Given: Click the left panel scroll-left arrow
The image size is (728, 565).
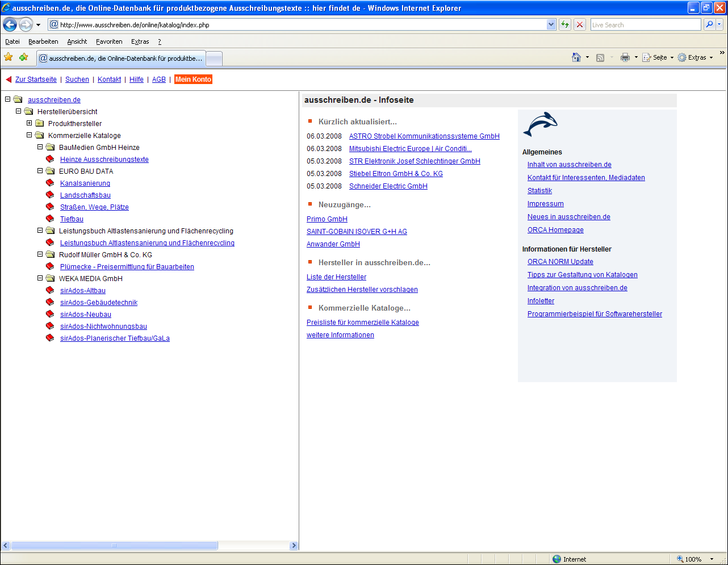Looking at the screenshot, I should point(6,546).
